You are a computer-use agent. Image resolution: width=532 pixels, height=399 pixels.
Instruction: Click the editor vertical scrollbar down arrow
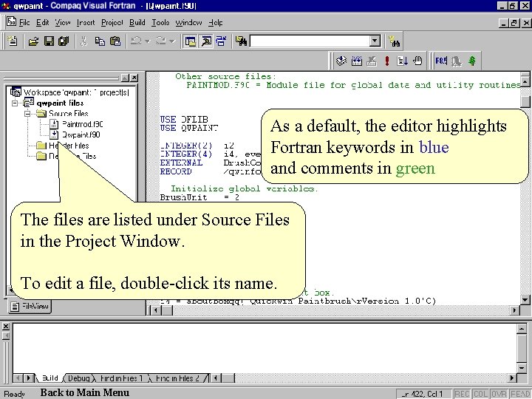(525, 299)
